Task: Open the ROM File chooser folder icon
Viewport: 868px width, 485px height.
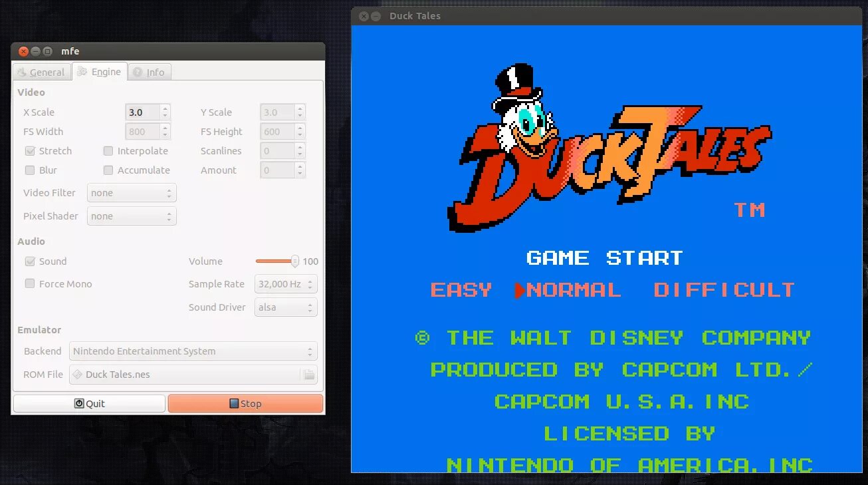Action: click(309, 375)
